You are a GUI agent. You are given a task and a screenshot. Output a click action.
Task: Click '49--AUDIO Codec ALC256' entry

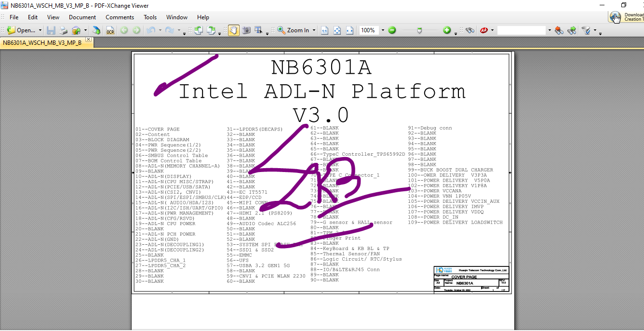(261, 224)
